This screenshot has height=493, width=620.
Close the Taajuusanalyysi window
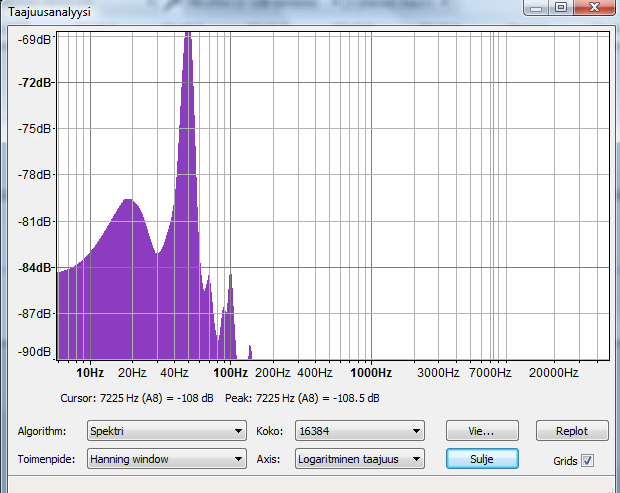pyautogui.click(x=594, y=8)
